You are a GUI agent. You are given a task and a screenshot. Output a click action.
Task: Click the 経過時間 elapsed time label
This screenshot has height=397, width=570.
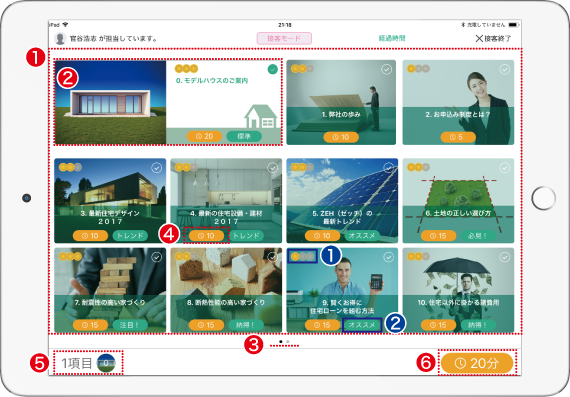pos(392,38)
